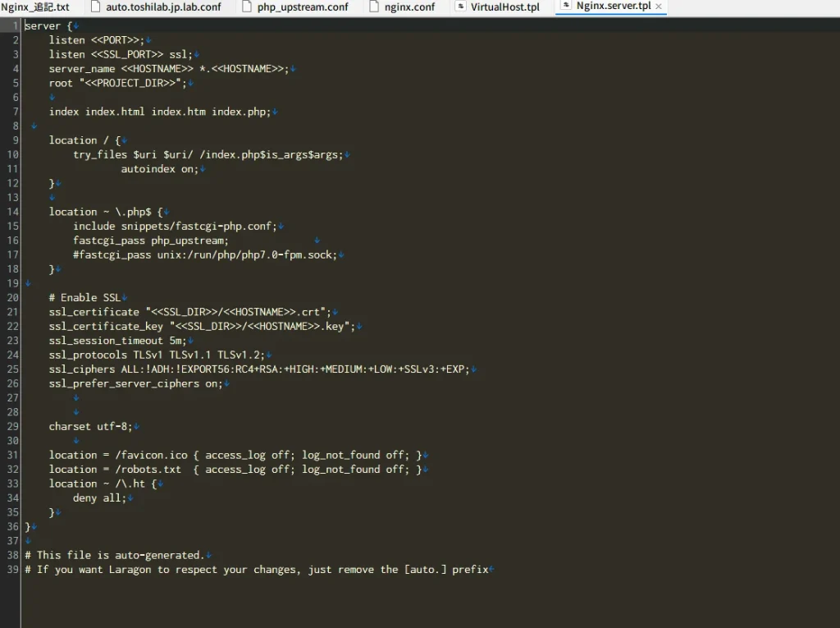Click the ssl_certificate_key .key line
Image resolution: width=840 pixels, height=628 pixels.
coord(202,326)
